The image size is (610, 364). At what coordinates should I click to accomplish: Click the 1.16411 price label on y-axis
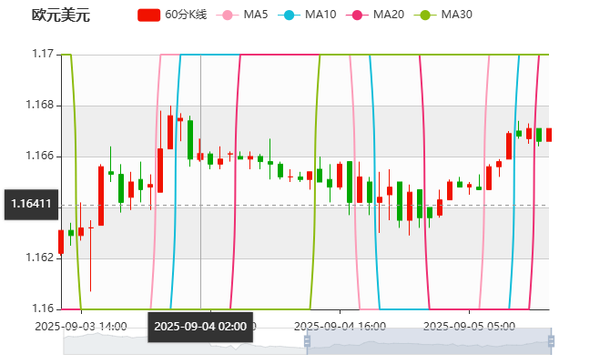pos(30,205)
